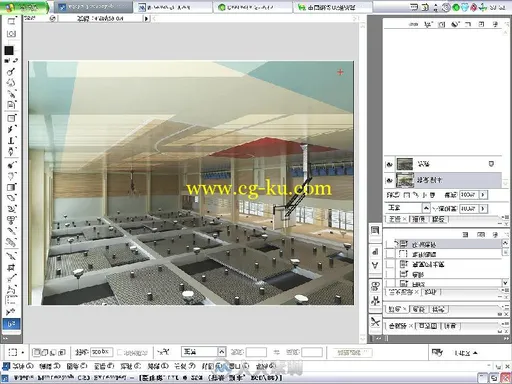Click the new layer group folder icon
512x384 pixels.
click(x=468, y=24)
